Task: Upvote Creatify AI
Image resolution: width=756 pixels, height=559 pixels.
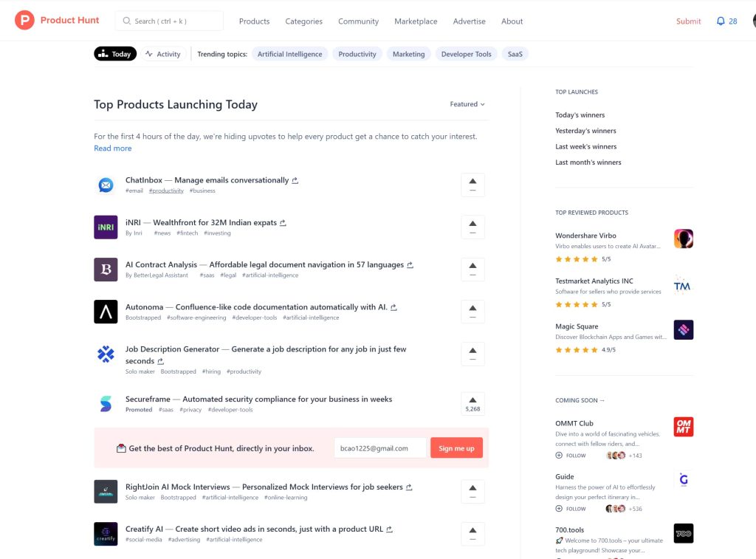Action: (472, 534)
